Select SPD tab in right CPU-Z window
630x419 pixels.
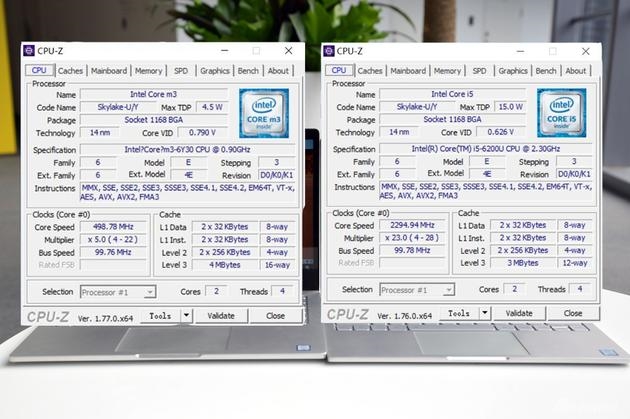(479, 71)
